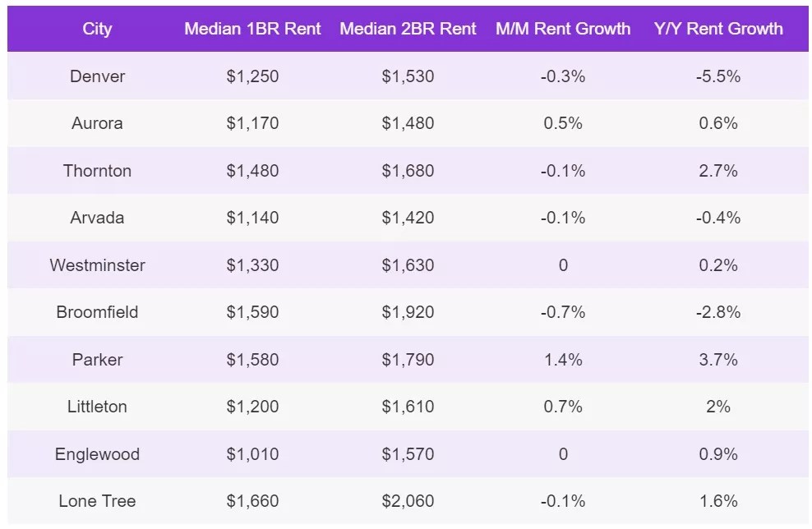The height and width of the screenshot is (529, 812).
Task: Click Englewood's $1,010 1BR rent
Action: pyautogui.click(x=252, y=454)
